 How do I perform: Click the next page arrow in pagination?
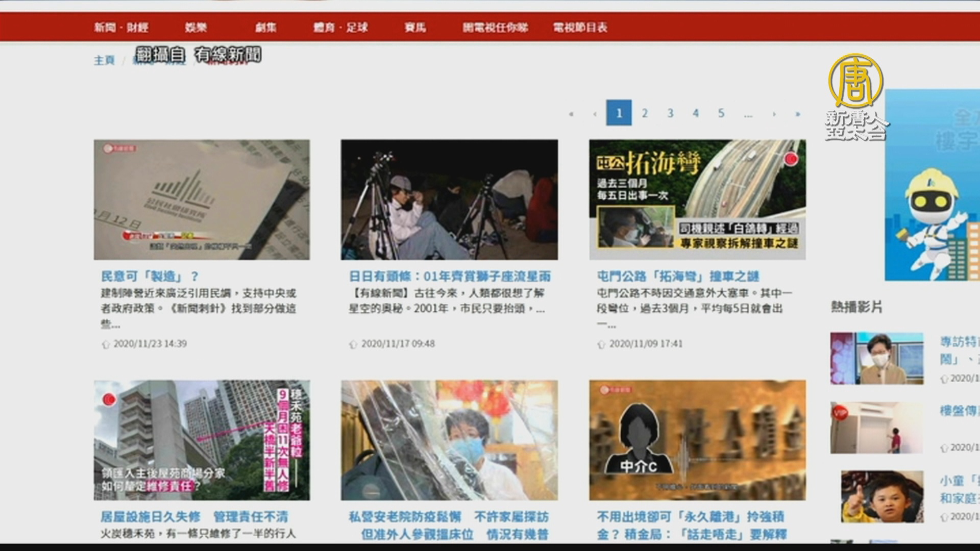774,114
